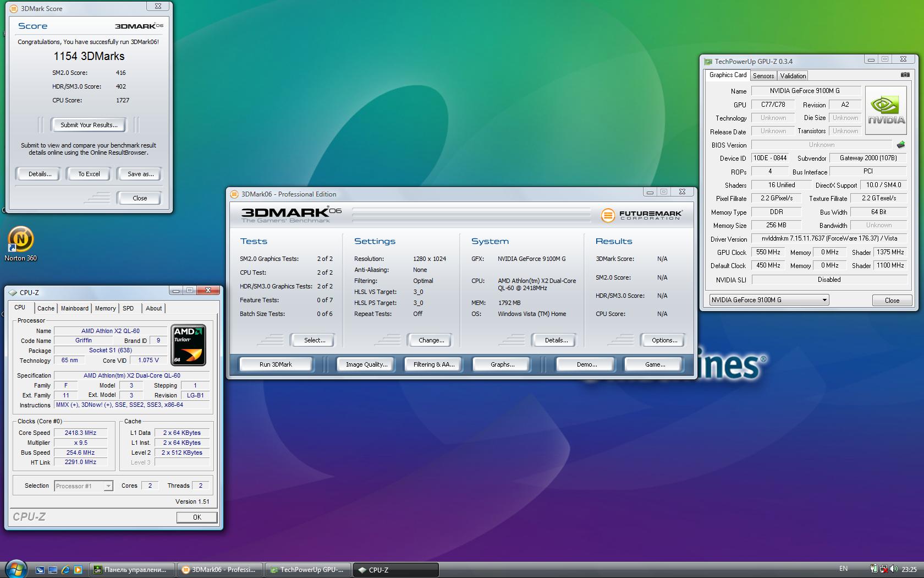Select the Graphics Card tab in GPU-Z
Image resolution: width=924 pixels, height=578 pixels.
click(x=728, y=75)
